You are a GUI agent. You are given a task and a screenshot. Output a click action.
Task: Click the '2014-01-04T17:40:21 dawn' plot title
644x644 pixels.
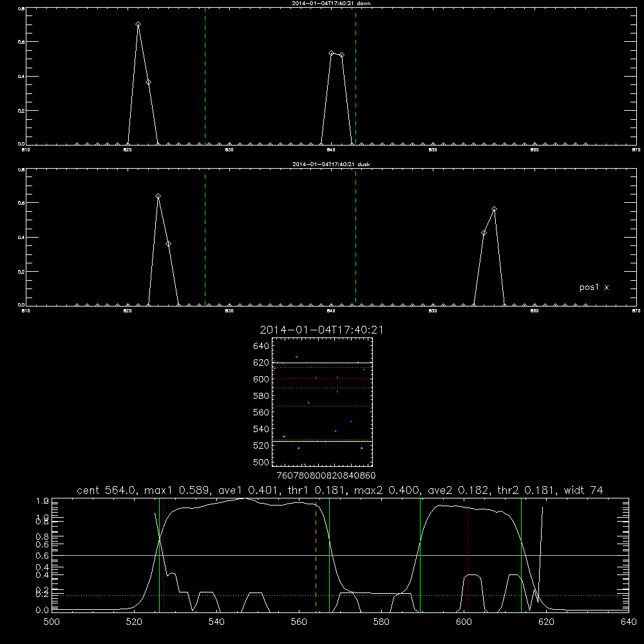click(331, 3)
